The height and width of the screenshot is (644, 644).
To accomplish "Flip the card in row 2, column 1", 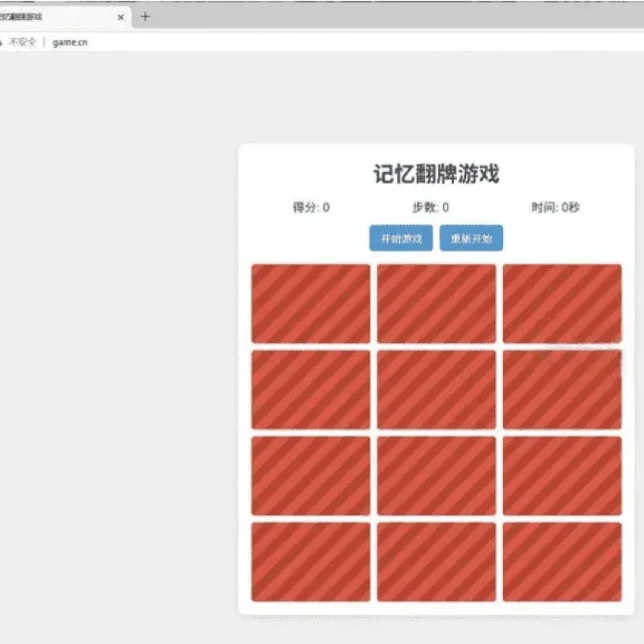I will coord(311,390).
